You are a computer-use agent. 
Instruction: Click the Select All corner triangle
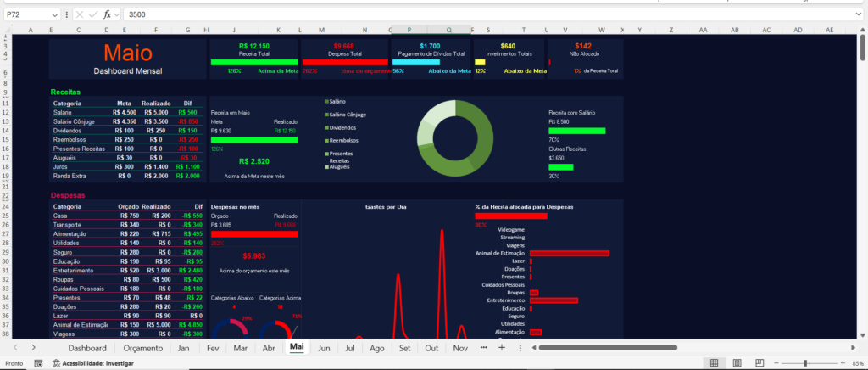[x=7, y=29]
